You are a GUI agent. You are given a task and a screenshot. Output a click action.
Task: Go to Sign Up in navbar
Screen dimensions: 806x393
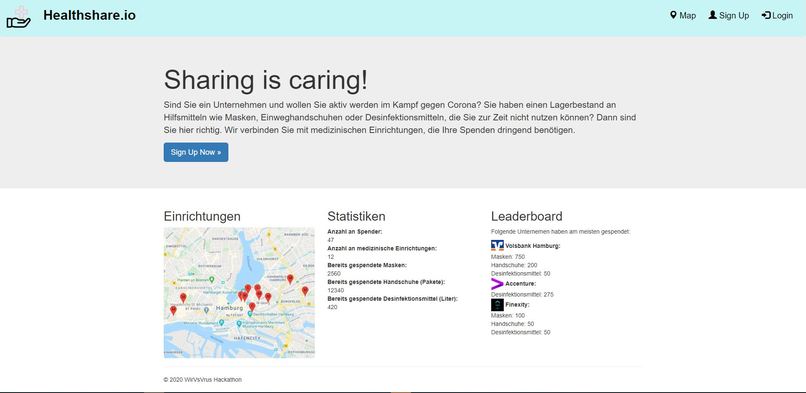729,16
